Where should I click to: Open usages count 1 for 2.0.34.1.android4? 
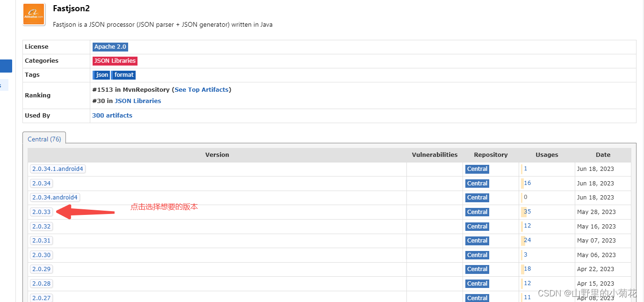tap(526, 169)
